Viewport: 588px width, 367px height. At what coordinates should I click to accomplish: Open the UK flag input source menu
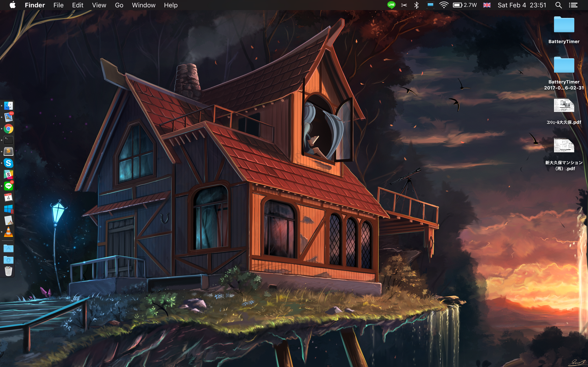[487, 5]
